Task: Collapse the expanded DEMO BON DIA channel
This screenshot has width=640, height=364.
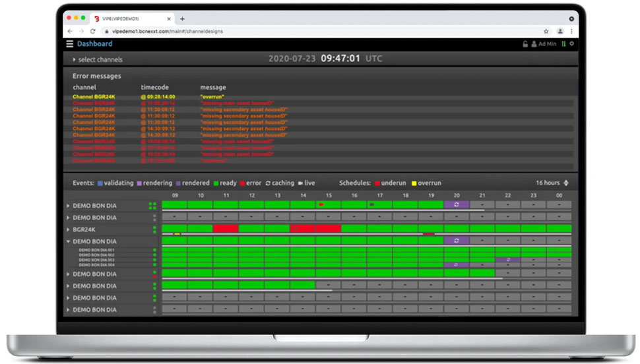Action: [x=68, y=241]
